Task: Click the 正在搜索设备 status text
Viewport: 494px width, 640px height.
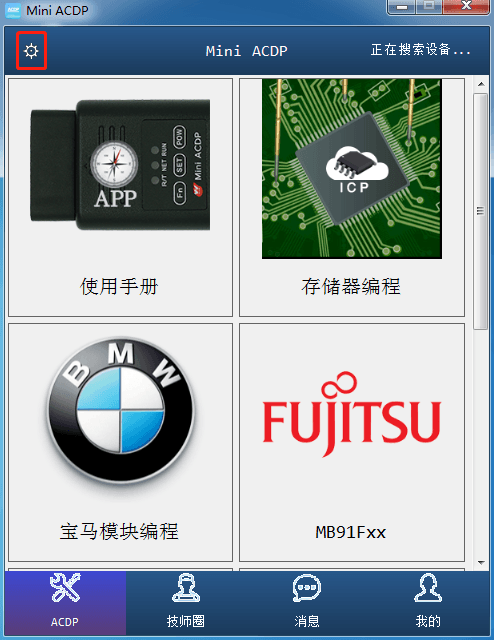Action: [x=421, y=50]
